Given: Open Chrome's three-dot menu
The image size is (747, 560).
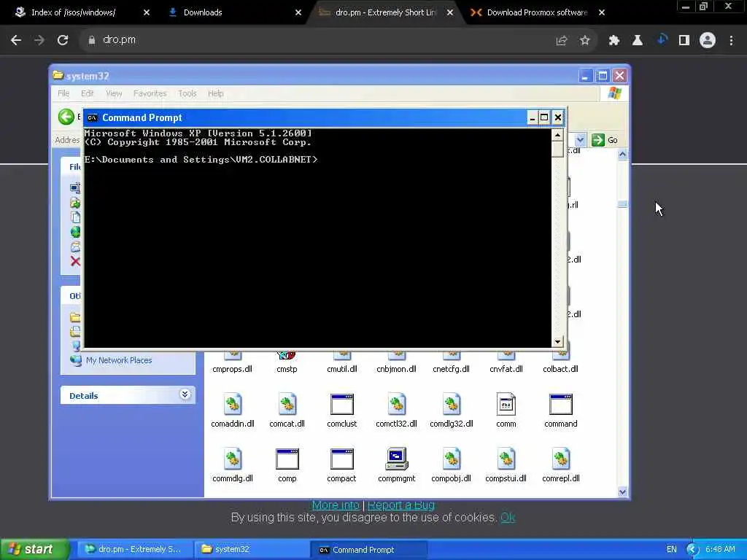Looking at the screenshot, I should click(731, 40).
